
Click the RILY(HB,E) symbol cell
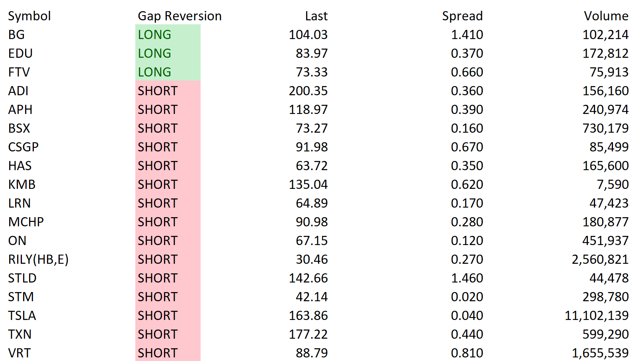click(38, 259)
